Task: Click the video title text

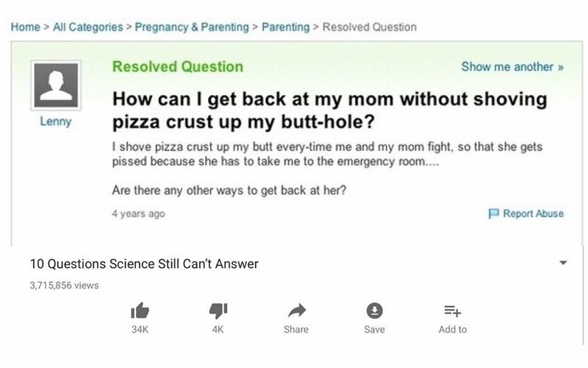Action: point(144,263)
